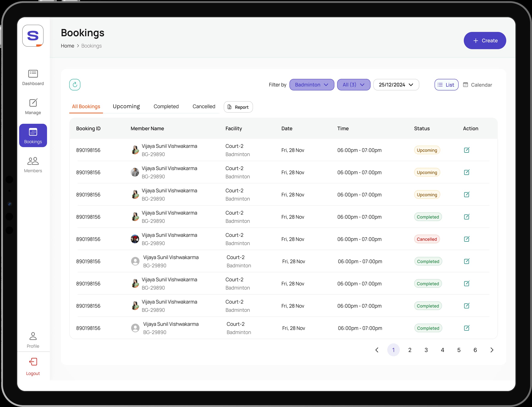Click the edit icon on the Cancelled booking row
Screen dimensions: 532x407
(x=466, y=239)
